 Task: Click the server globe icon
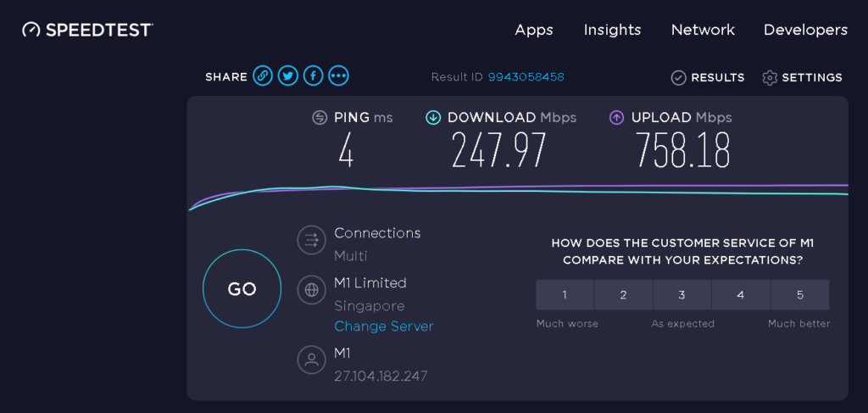312,289
